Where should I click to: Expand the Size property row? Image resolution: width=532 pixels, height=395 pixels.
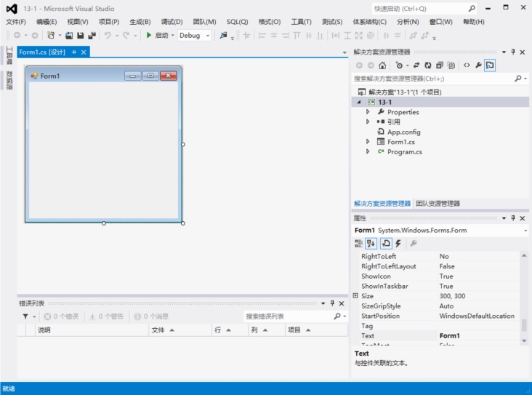tap(355, 296)
